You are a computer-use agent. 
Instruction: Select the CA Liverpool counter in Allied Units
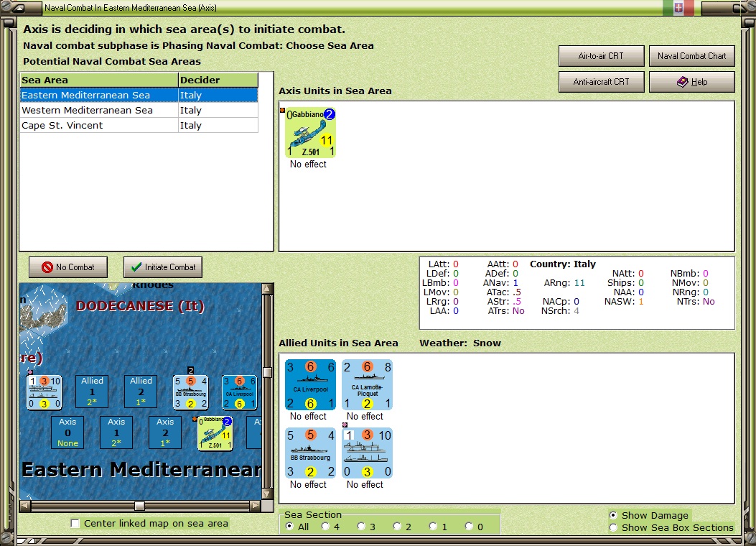[310, 384]
